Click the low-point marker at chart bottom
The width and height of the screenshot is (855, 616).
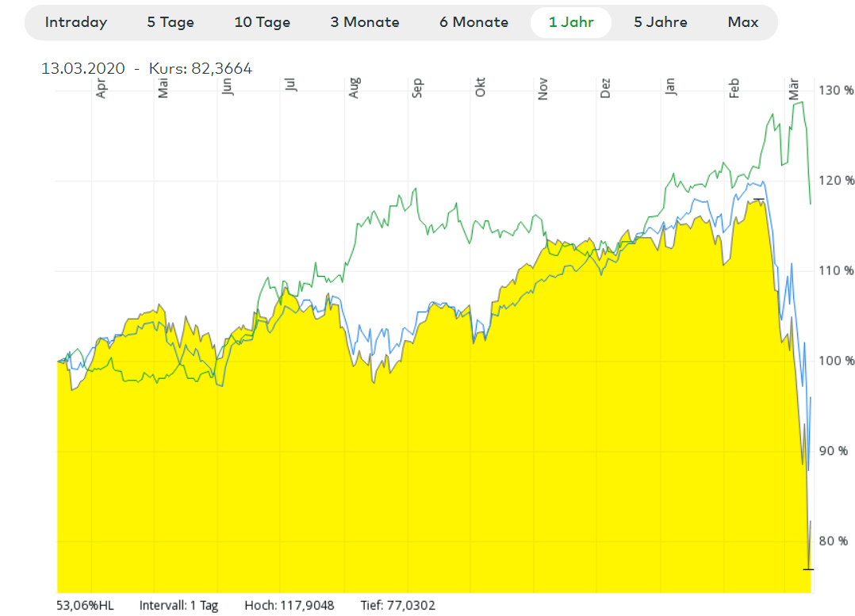click(808, 568)
